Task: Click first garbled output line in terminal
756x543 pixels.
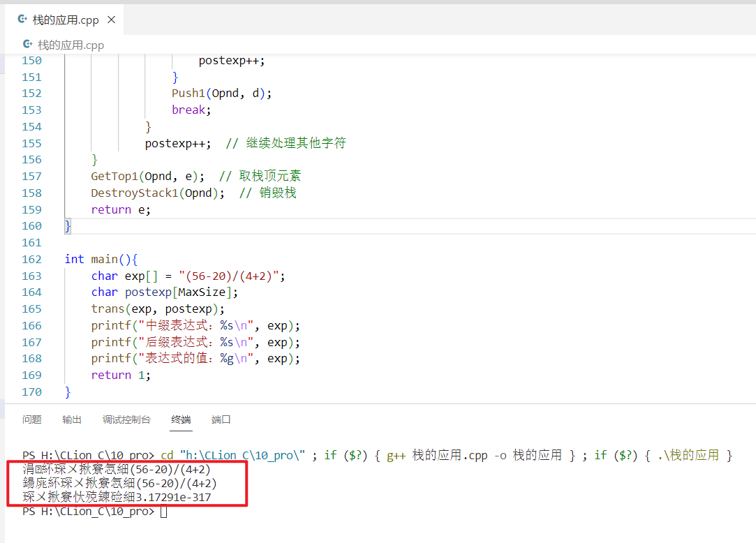Action: point(116,469)
